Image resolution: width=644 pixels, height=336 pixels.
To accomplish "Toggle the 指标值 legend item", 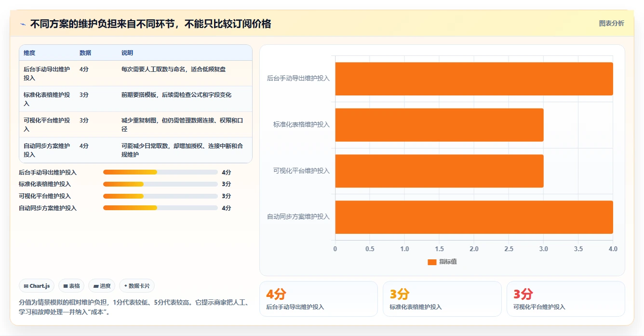I will pos(442,262).
